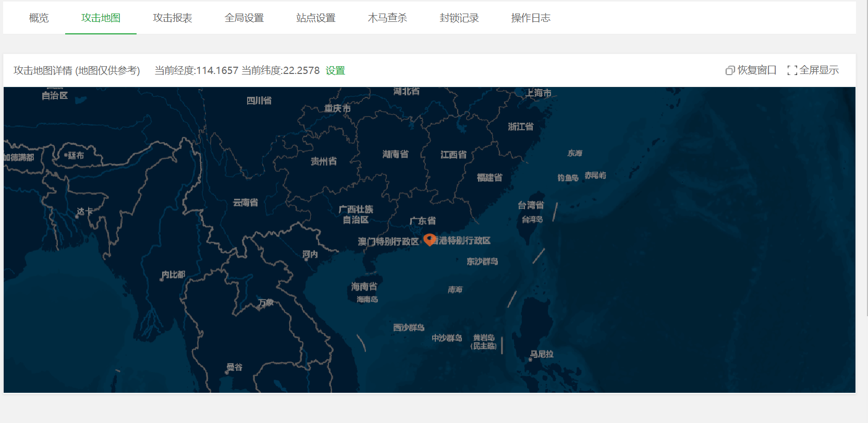
Task: Open the 木马查杀 tab
Action: [387, 18]
